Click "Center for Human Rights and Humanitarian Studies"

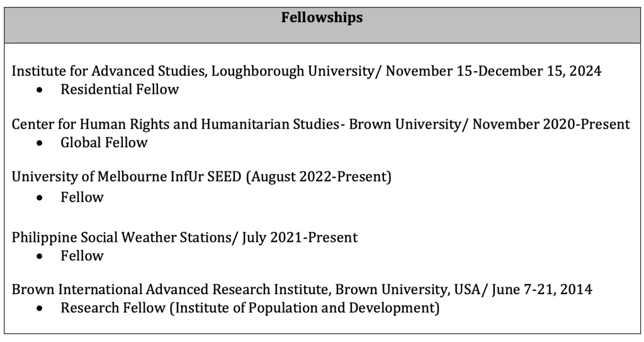(x=174, y=125)
